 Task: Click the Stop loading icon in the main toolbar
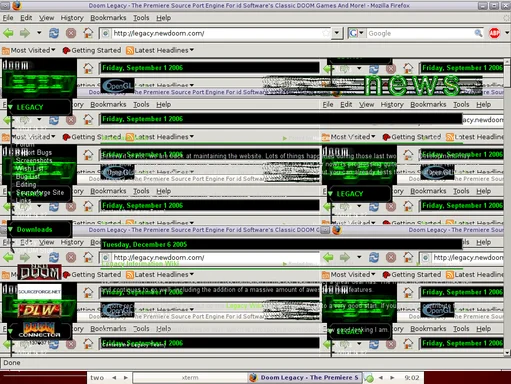(x=71, y=33)
